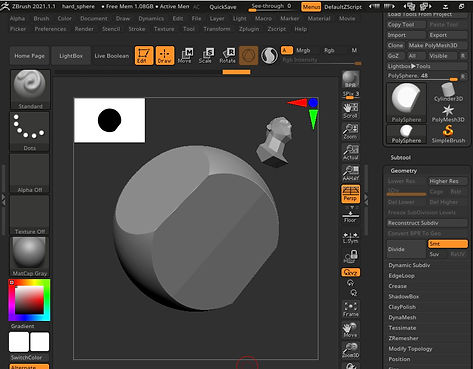The height and width of the screenshot is (369, 473).
Task: Expand the Crease section
Action: [x=397, y=286]
